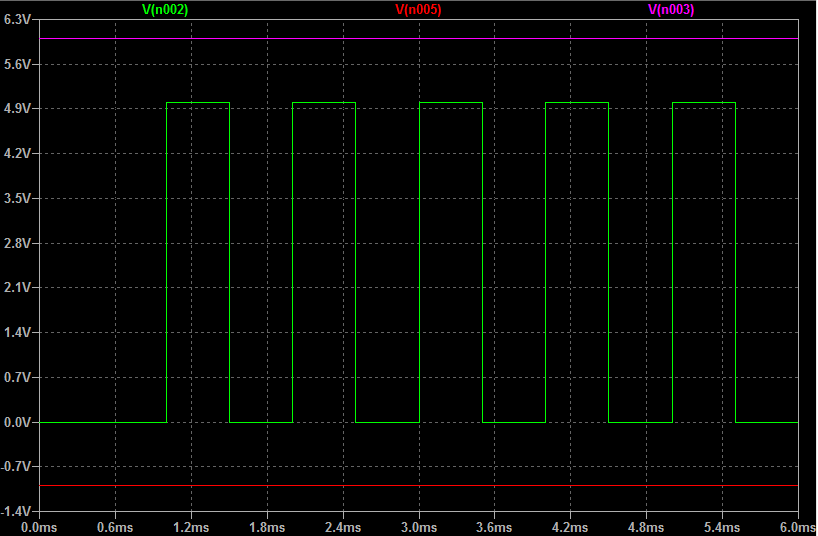Click the top of the last green pulse
The width and height of the screenshot is (818, 536).
[704, 102]
